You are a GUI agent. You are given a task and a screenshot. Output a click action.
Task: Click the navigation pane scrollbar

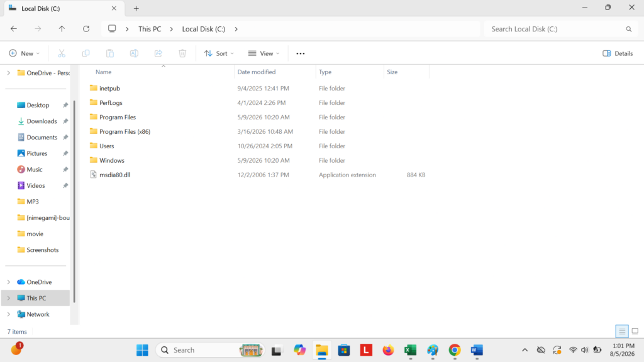[x=74, y=201]
